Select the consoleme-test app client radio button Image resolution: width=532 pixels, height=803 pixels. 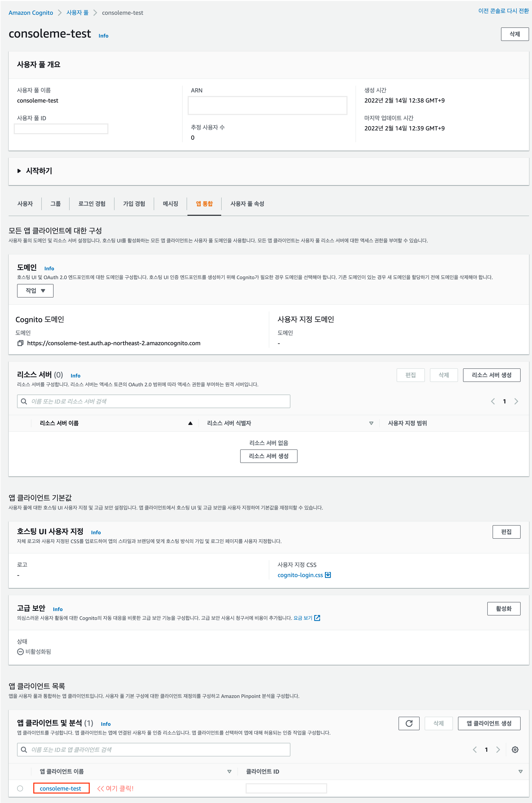pyautogui.click(x=20, y=788)
